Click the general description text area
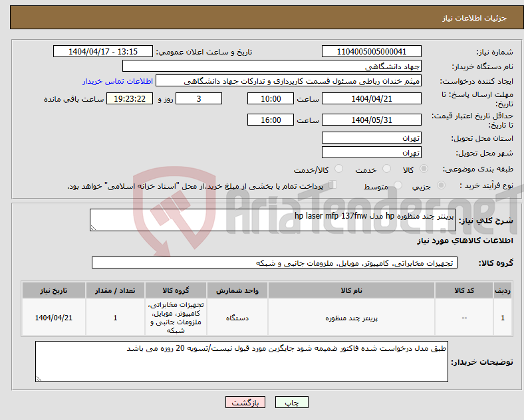The image size is (524, 420). [273, 220]
